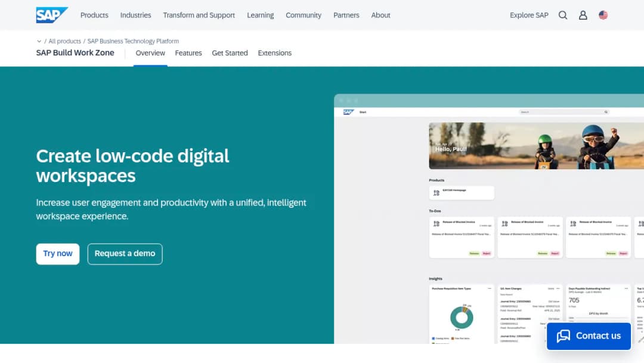Screen dimensions: 644x363
Task: Open the Community menu
Action: click(x=304, y=15)
